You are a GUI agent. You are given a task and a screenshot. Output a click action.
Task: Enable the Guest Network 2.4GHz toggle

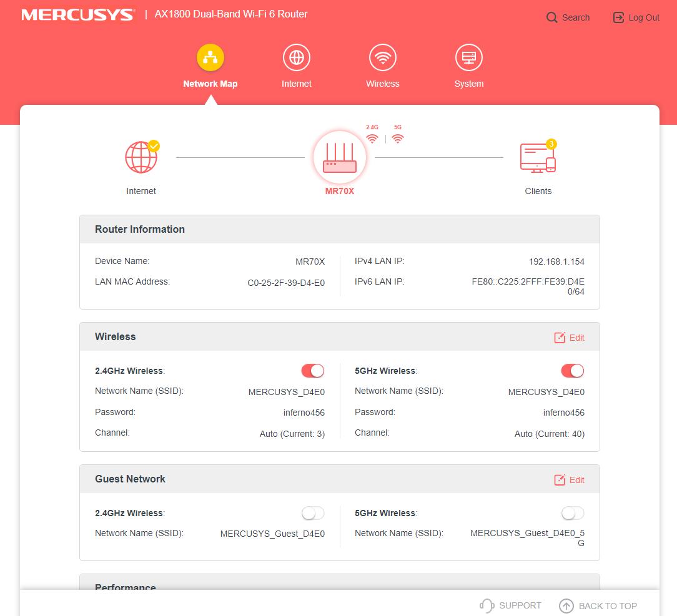(x=313, y=513)
